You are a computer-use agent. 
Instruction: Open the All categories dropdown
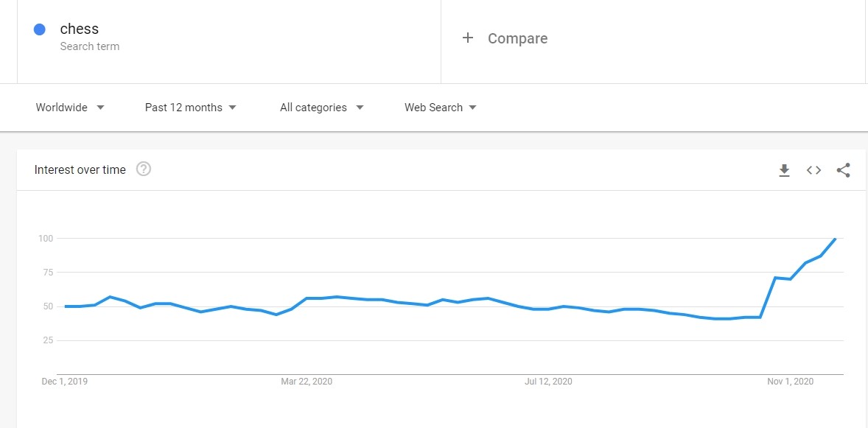pyautogui.click(x=321, y=108)
